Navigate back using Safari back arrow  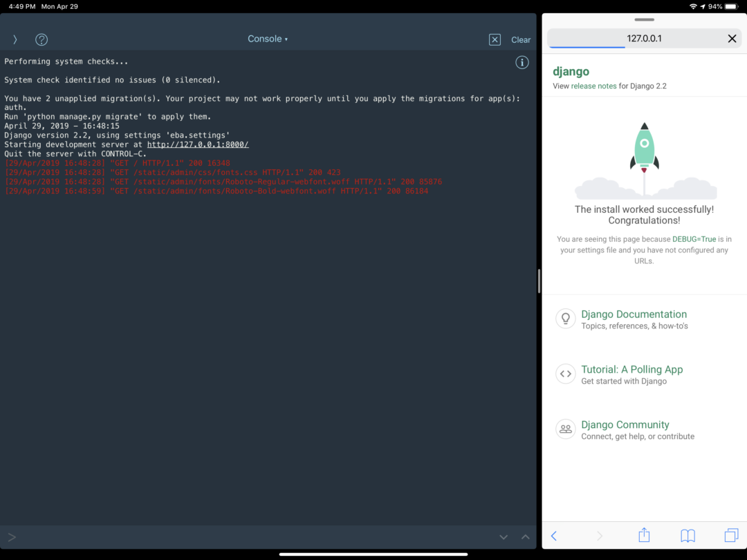click(x=554, y=536)
